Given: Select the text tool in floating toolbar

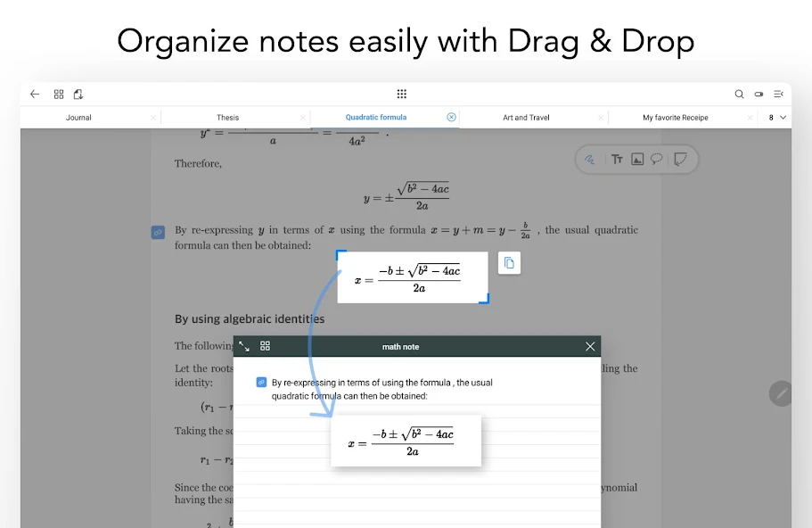Looking at the screenshot, I should 617,160.
